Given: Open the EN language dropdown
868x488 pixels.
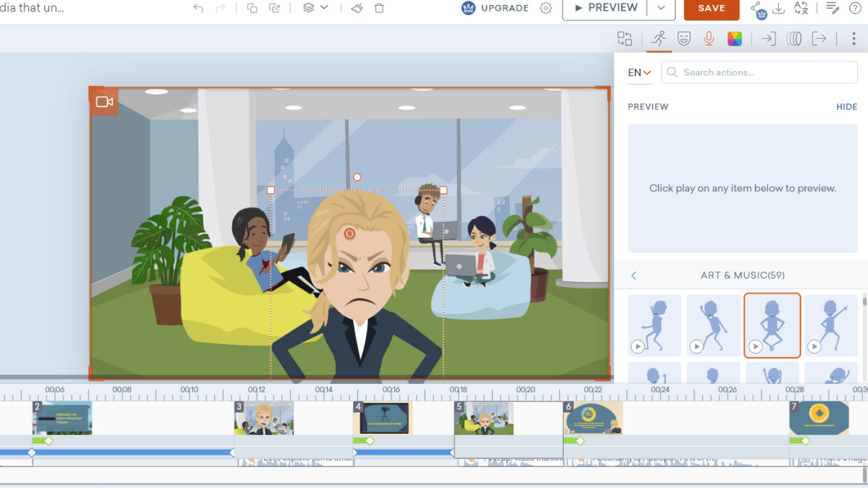Looking at the screenshot, I should pyautogui.click(x=639, y=72).
